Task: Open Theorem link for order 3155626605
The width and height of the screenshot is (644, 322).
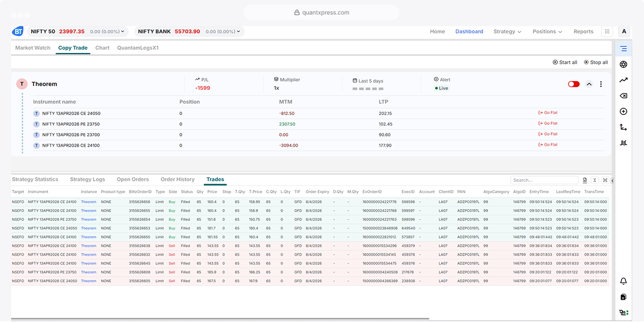Action: click(88, 281)
